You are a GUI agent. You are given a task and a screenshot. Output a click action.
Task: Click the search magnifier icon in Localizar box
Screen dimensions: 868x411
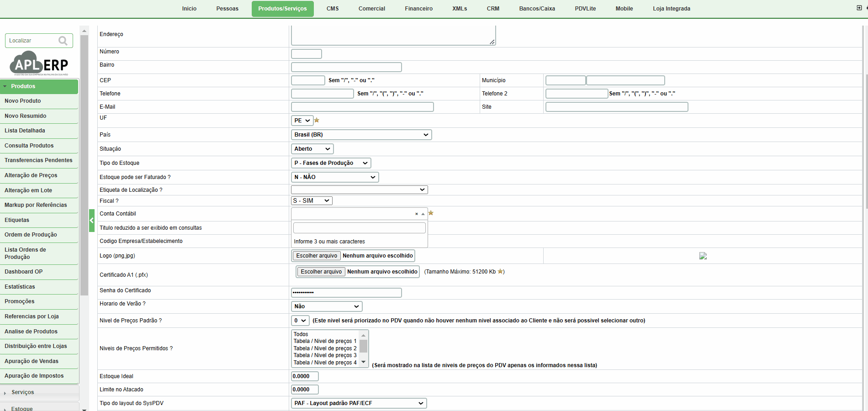click(x=63, y=41)
